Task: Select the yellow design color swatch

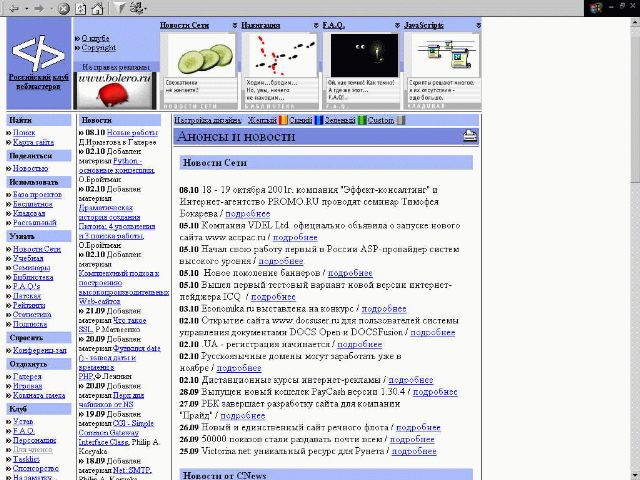Action: (283, 120)
